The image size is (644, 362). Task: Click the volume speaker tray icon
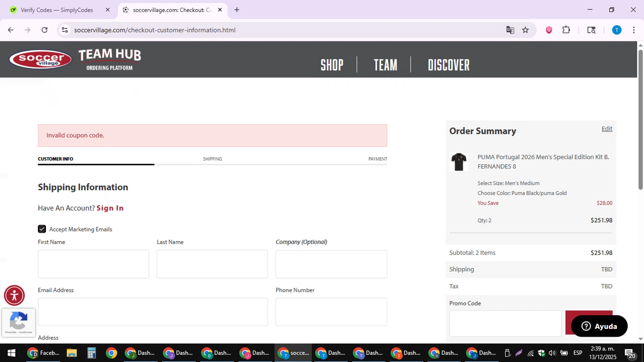pos(552,353)
